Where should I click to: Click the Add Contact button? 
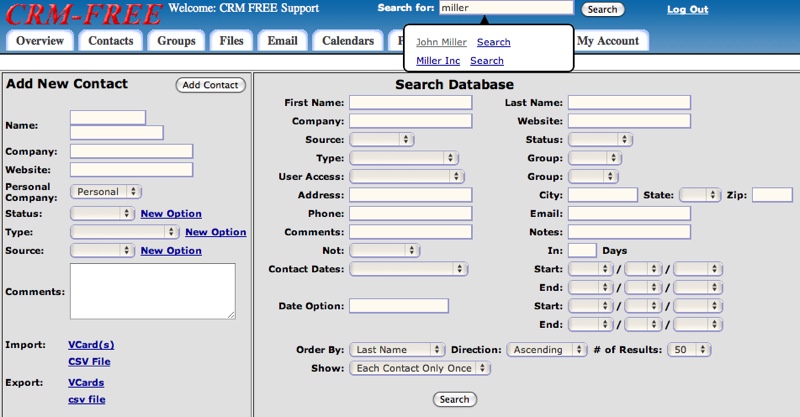tap(210, 85)
